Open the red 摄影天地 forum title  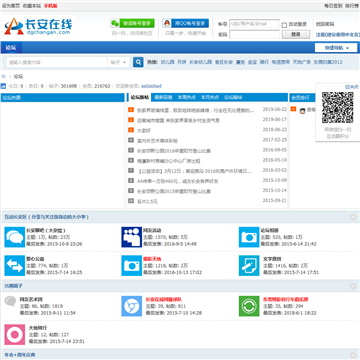pos(152,259)
